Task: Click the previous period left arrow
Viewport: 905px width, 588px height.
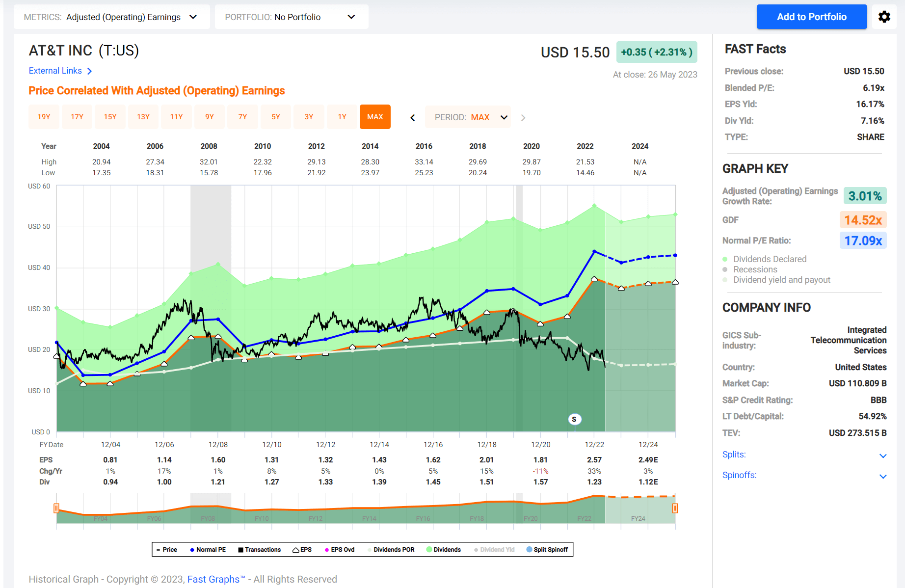Action: coord(413,118)
